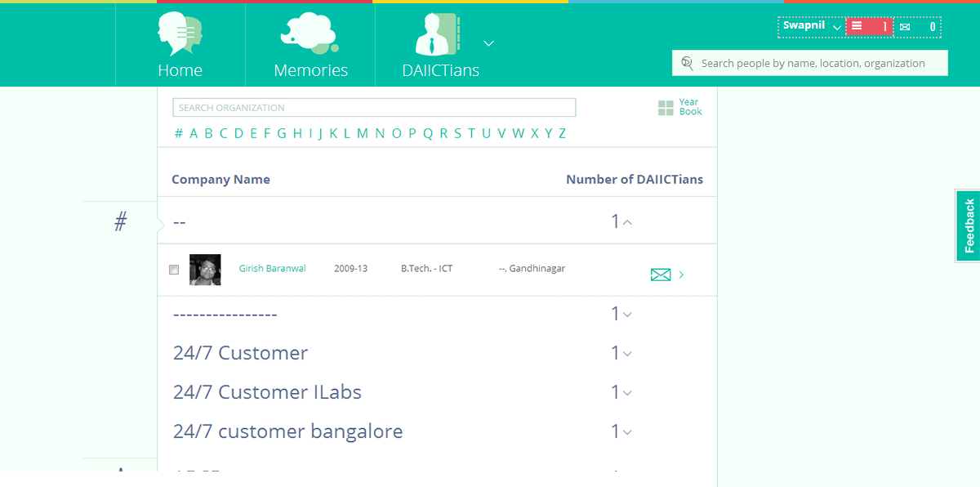Filter organizations by letter G

(x=281, y=133)
